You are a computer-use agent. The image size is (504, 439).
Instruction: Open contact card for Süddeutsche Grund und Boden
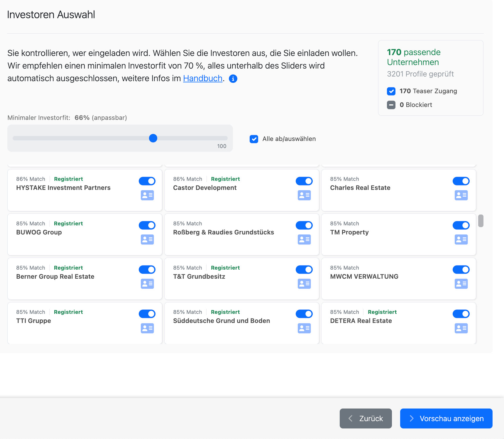304,328
